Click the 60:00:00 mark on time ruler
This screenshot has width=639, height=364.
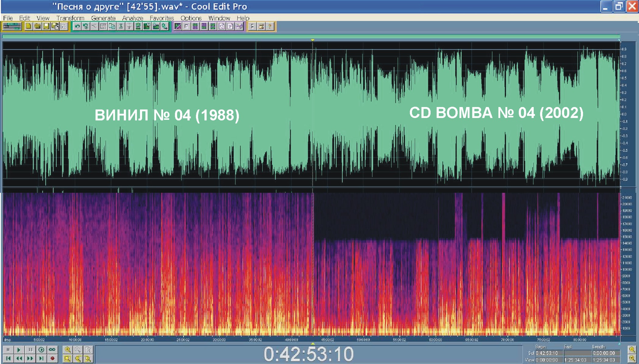[x=435, y=340]
